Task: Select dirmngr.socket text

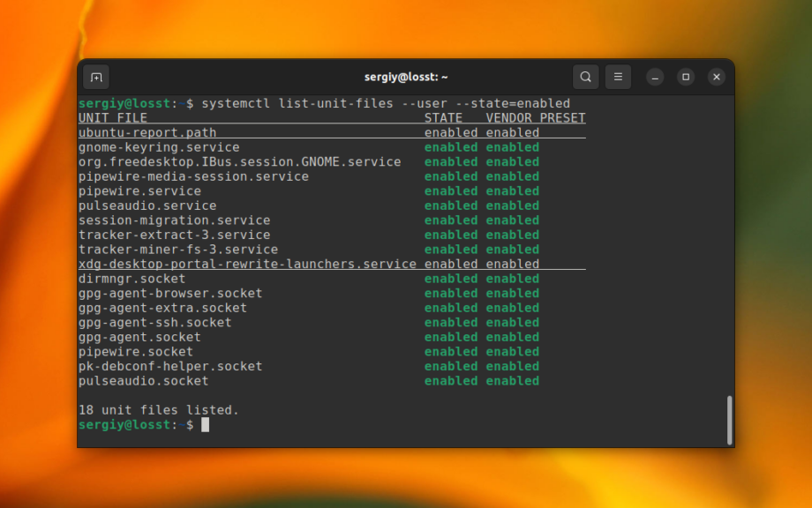Action: [x=132, y=279]
